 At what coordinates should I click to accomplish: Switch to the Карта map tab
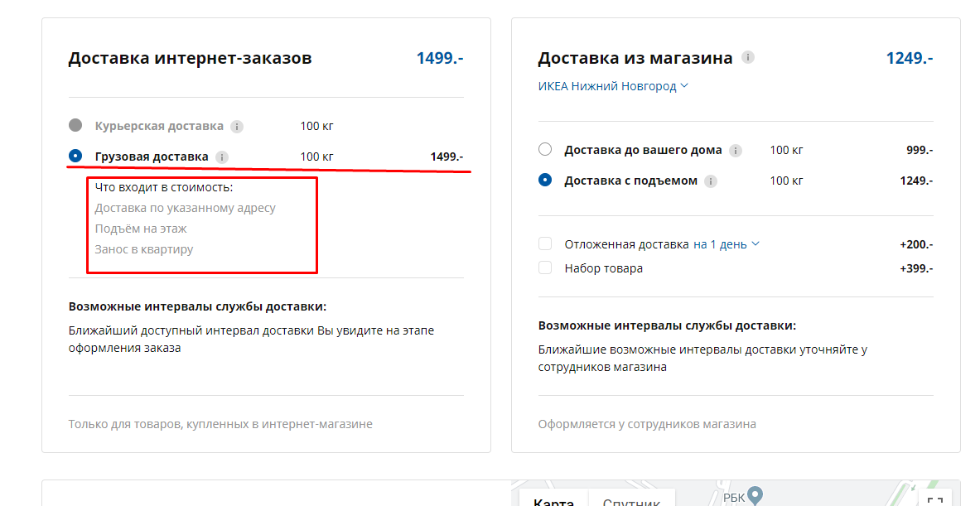point(553,500)
